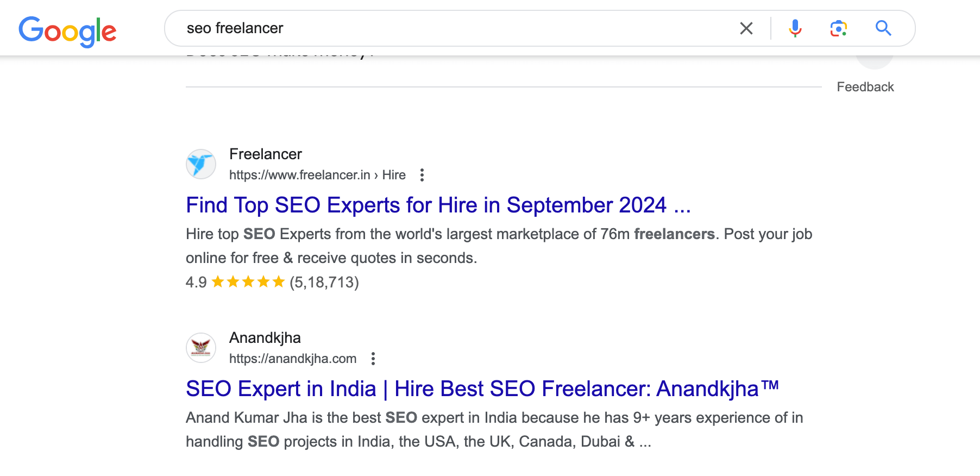The height and width of the screenshot is (476, 980).
Task: Clear the search query with X
Action: [746, 28]
